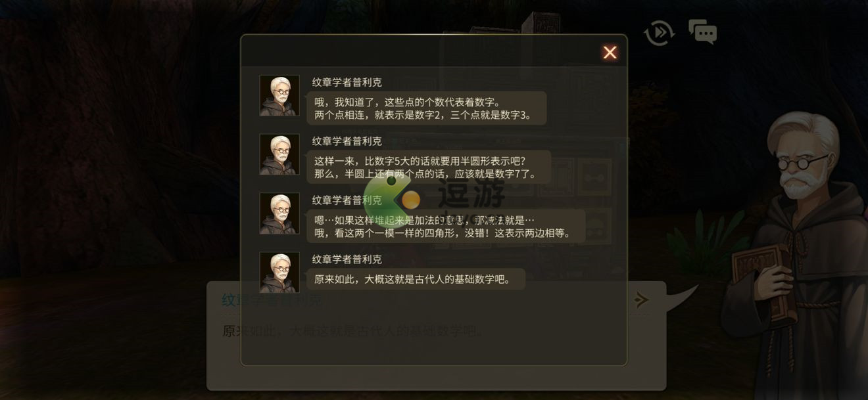This screenshot has width=868, height=400.
Task: Click the avatar beside the 半圆形 message
Action: (x=279, y=154)
